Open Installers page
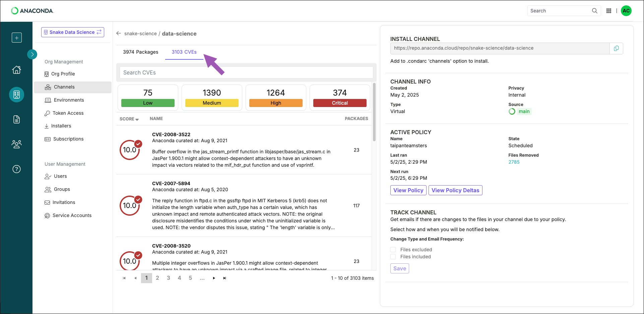Image resolution: width=644 pixels, height=314 pixels. (x=58, y=126)
